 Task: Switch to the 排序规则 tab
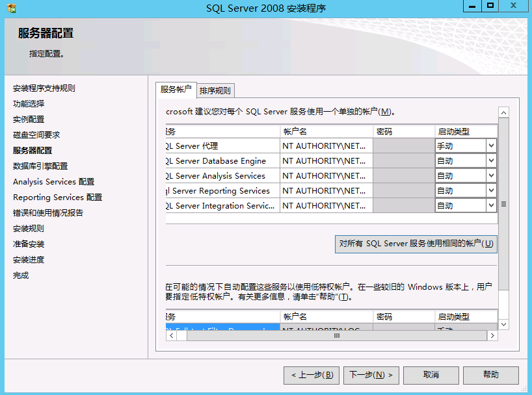215,90
